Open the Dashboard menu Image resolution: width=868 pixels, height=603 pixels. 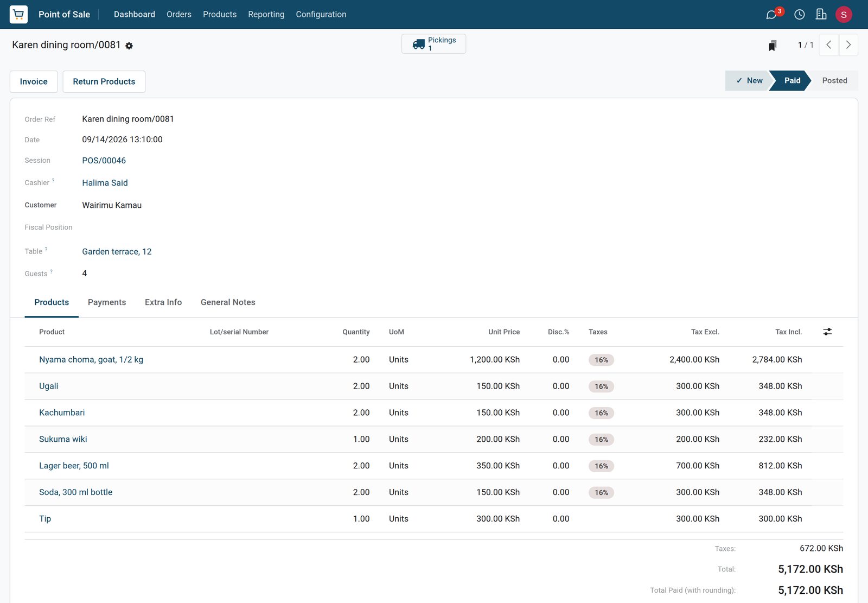tap(135, 15)
